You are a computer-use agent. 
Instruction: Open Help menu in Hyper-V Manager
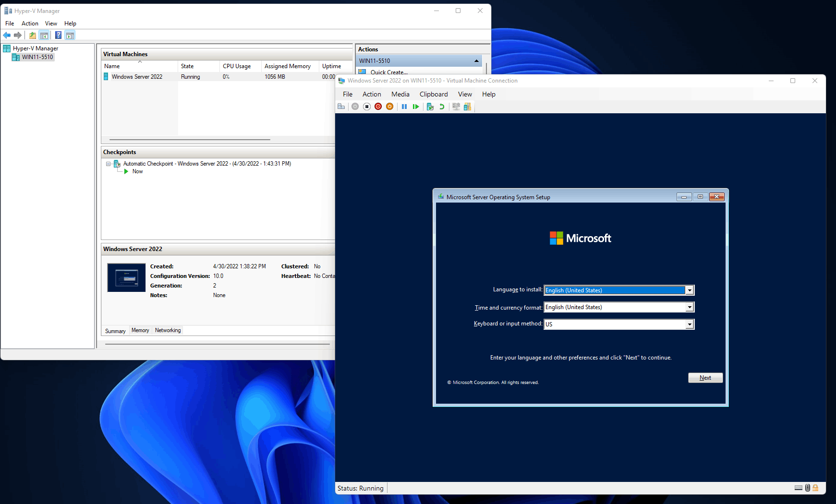[x=70, y=24]
